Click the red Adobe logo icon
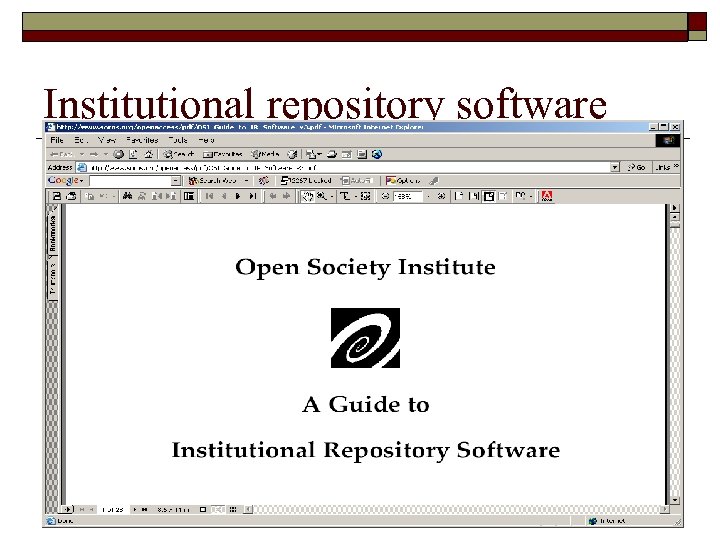The image size is (720, 540). [x=546, y=197]
